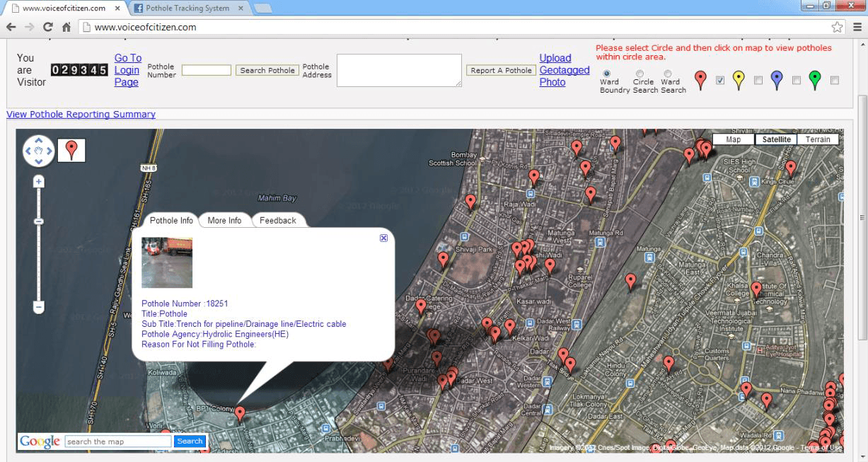Click the pothole photo thumbnail
The image size is (868, 462).
click(167, 262)
